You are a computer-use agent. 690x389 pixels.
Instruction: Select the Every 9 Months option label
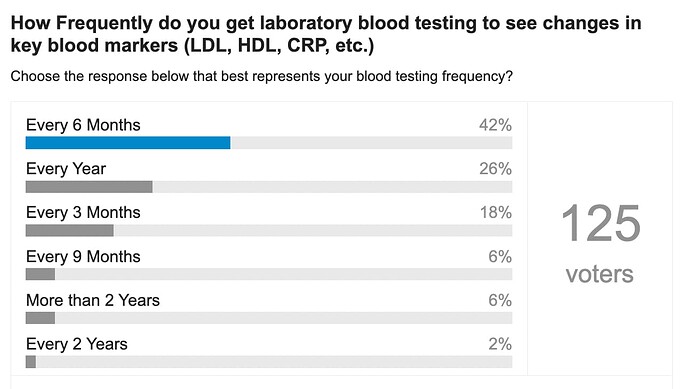83,257
